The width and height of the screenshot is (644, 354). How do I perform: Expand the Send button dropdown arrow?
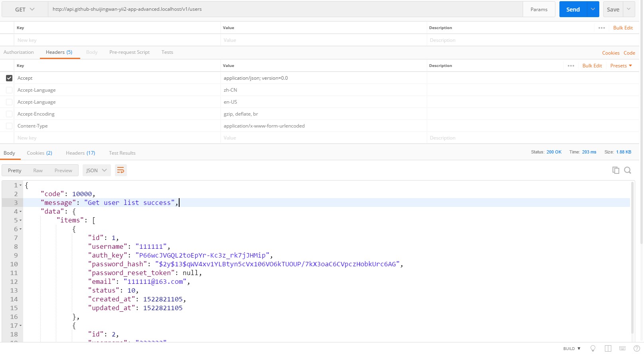[593, 10]
